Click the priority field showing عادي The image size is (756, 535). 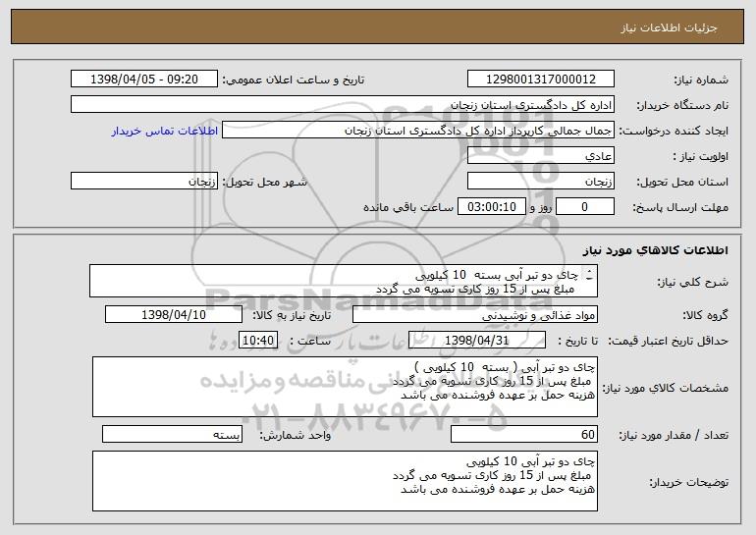click(x=540, y=156)
